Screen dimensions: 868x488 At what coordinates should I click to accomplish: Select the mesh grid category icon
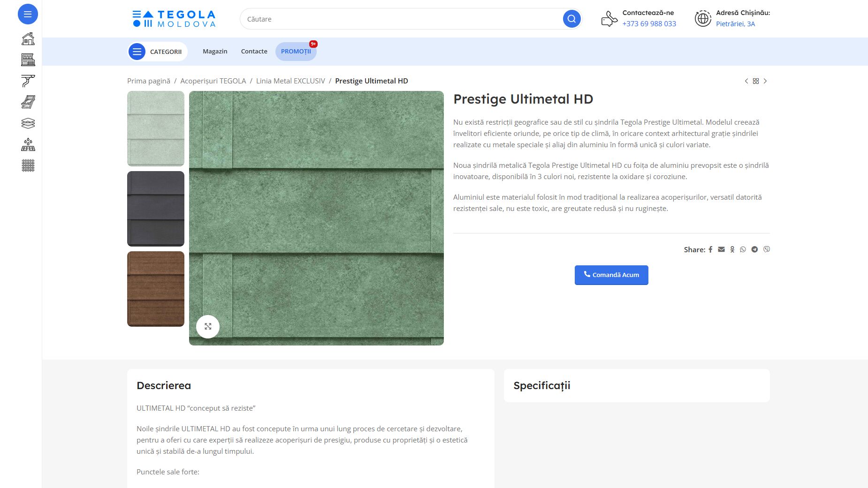[28, 165]
